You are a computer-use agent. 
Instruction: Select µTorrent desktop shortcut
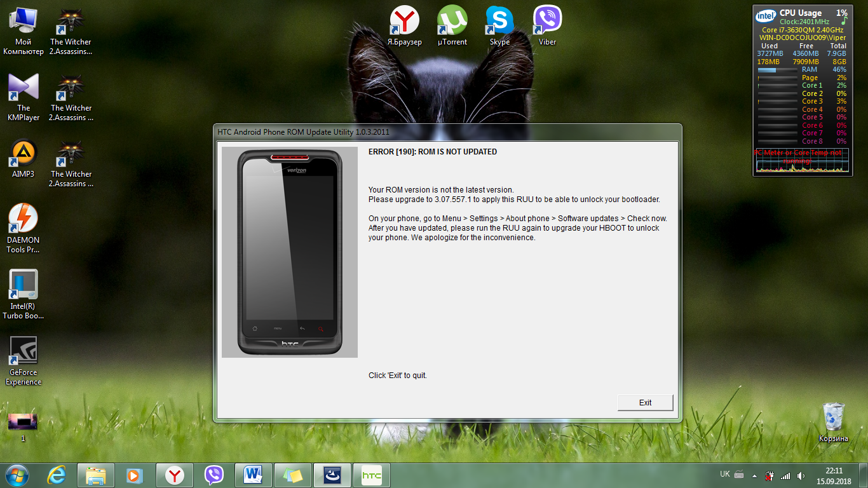tap(452, 26)
